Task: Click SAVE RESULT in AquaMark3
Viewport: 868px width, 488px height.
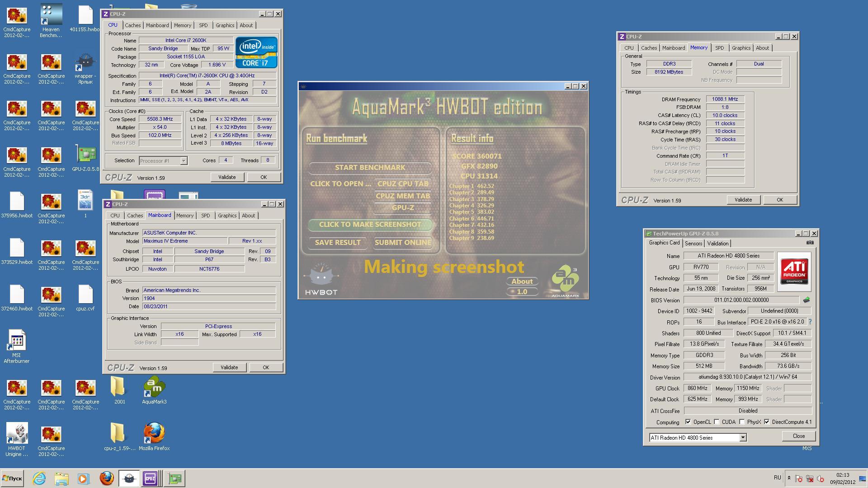Action: [x=337, y=242]
